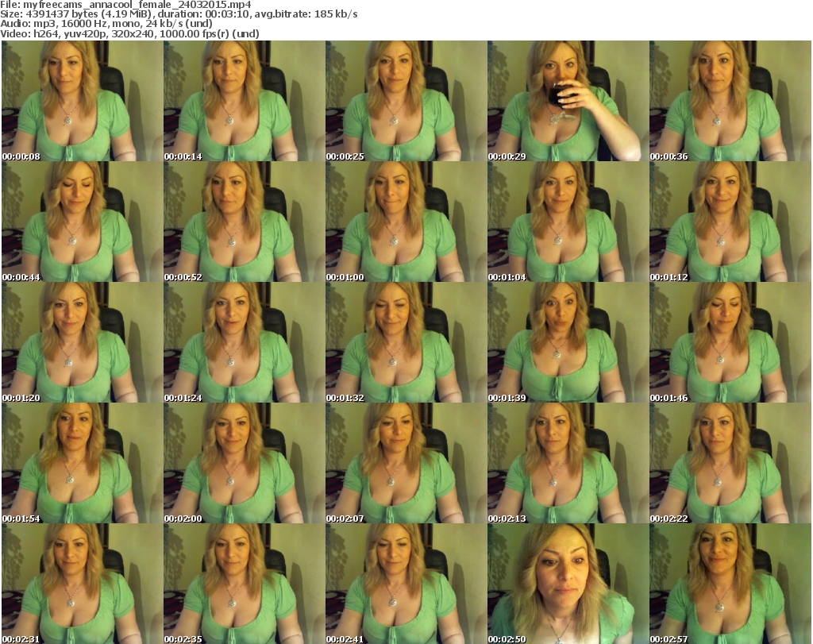Select the thumbnail frame at 00:00:44
Image resolution: width=813 pixels, height=644 pixels.
pyautogui.click(x=82, y=222)
